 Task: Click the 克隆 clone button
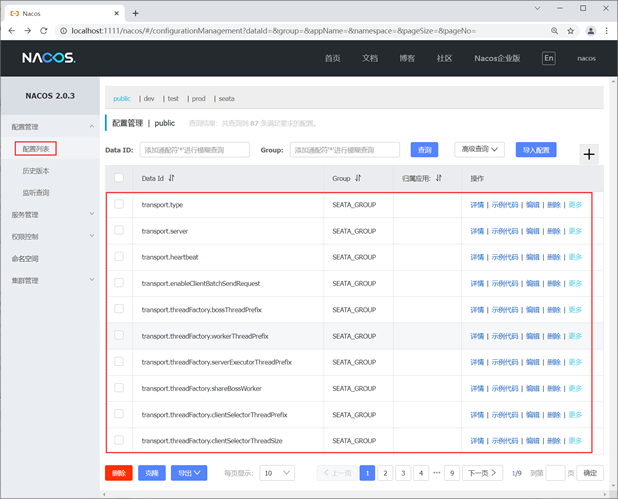point(152,473)
